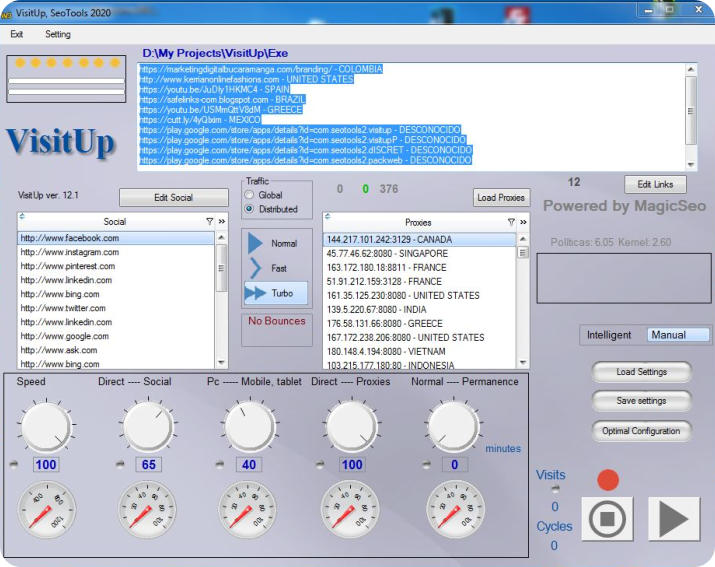Click the small indicator left of Proxies value 100
Image resolution: width=715 pixels, height=567 pixels.
[320, 464]
